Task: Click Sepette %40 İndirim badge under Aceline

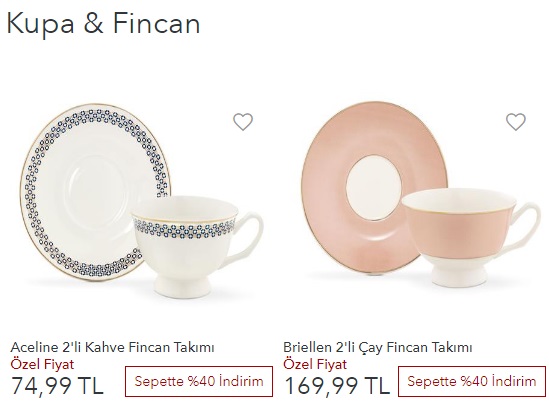Action: pyautogui.click(x=199, y=381)
